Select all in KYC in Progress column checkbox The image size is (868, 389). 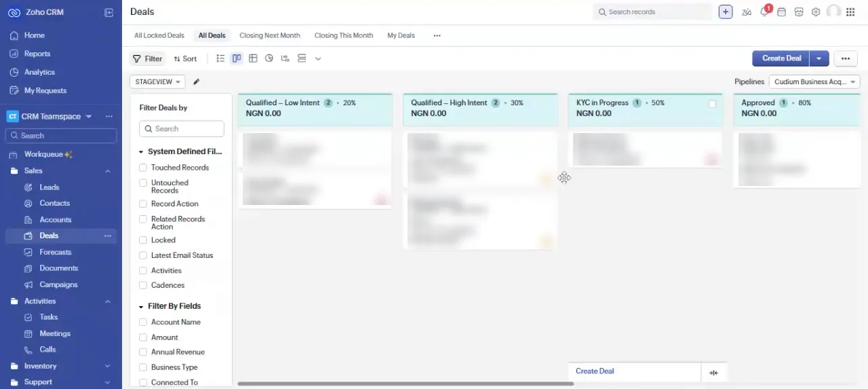pos(712,104)
